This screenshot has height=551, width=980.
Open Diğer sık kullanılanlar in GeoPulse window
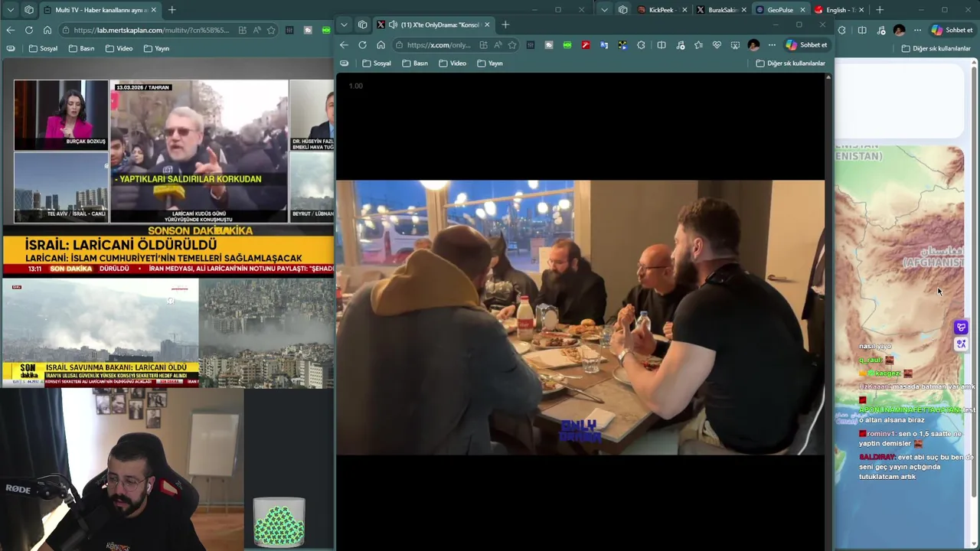tap(936, 48)
